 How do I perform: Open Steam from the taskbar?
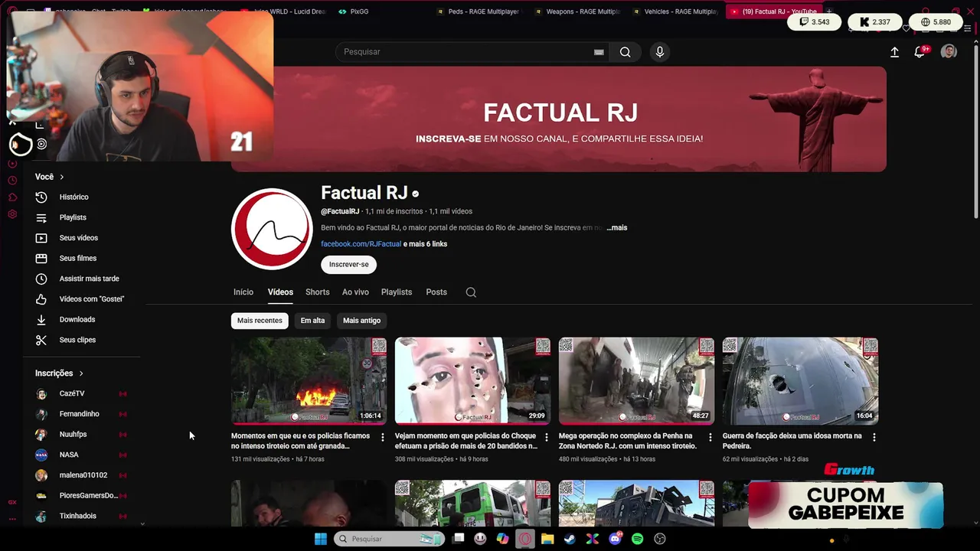click(570, 539)
